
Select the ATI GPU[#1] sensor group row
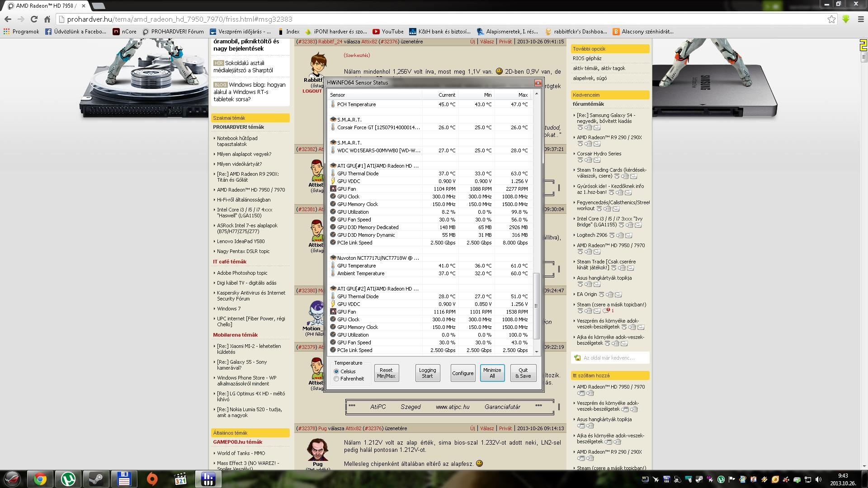click(x=430, y=166)
